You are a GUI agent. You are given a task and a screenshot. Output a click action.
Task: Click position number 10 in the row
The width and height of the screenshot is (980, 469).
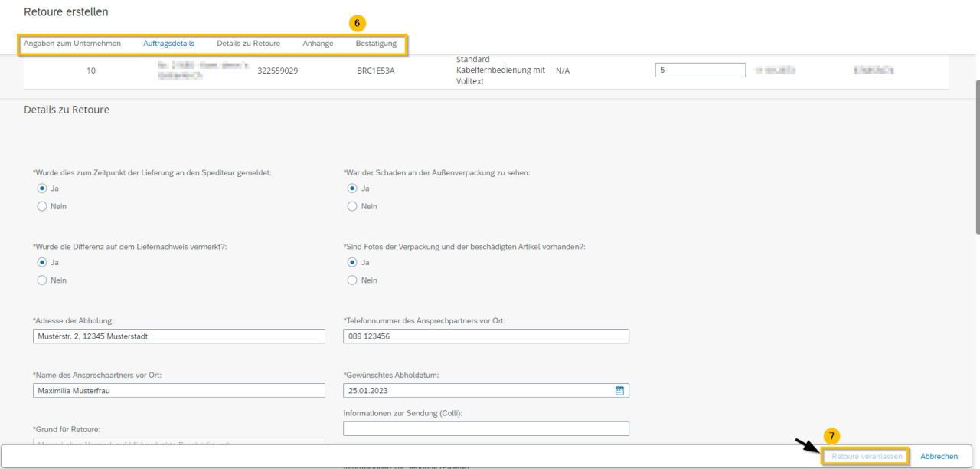click(91, 71)
